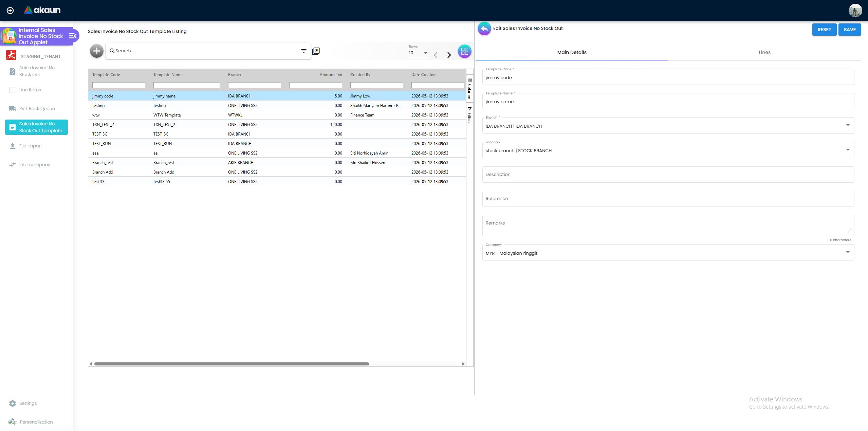Screen dimensions: 868x431
Task: Click the SAVE button
Action: tap(850, 30)
